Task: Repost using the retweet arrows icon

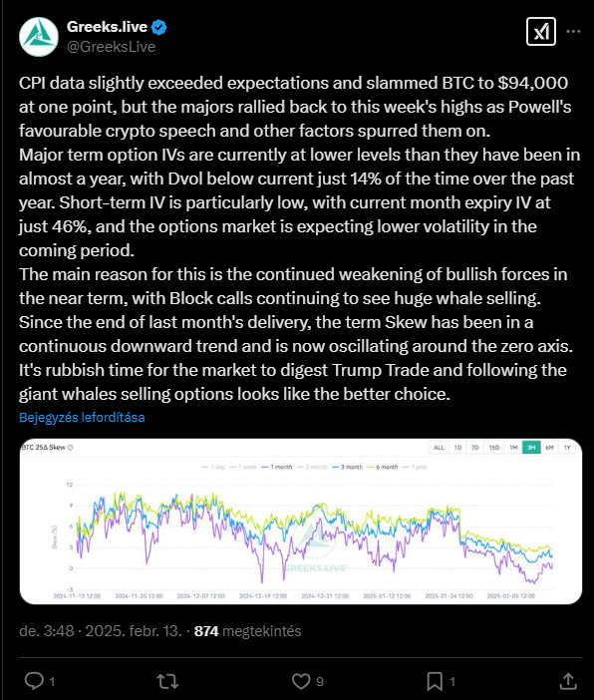Action: tap(167, 681)
